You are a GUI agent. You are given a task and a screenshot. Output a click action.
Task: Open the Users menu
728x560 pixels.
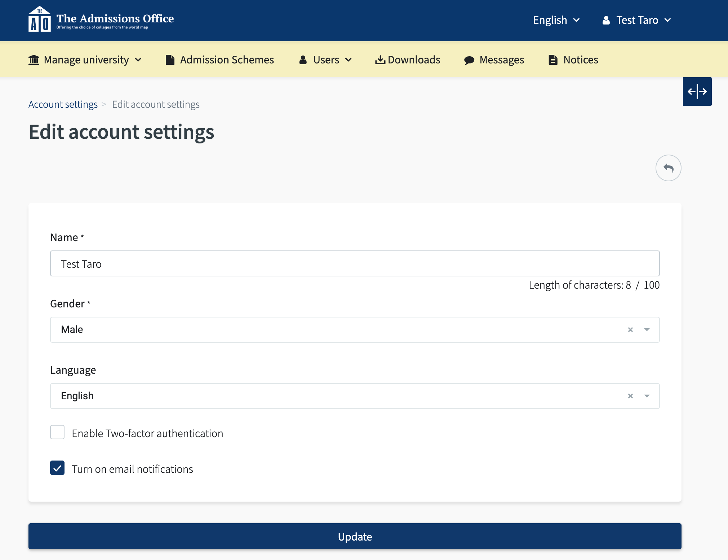point(325,60)
